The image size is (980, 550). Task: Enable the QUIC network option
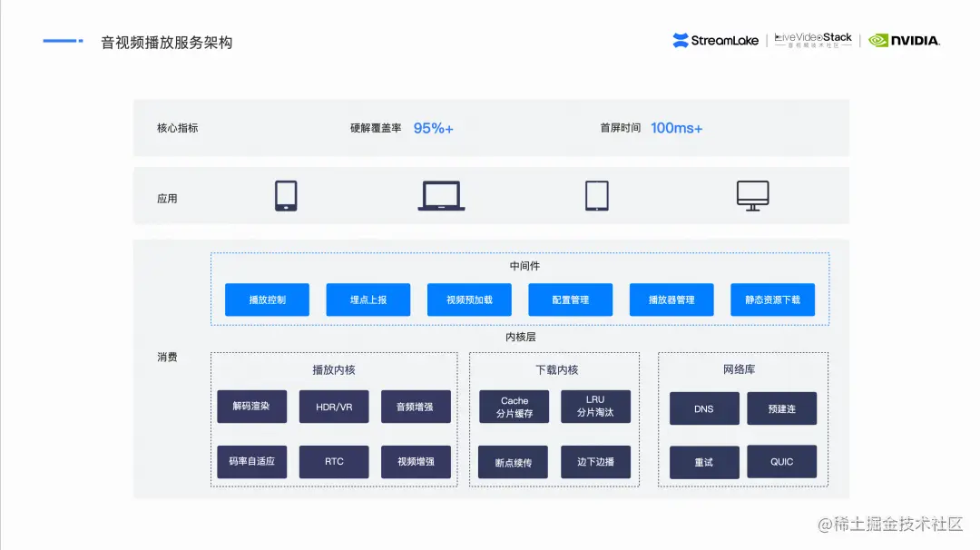(x=781, y=462)
